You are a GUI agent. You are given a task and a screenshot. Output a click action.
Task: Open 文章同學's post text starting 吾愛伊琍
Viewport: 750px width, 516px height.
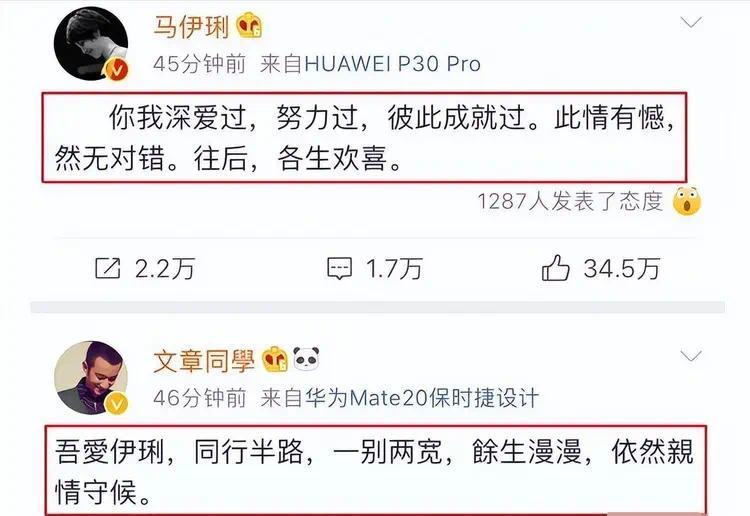point(375,471)
